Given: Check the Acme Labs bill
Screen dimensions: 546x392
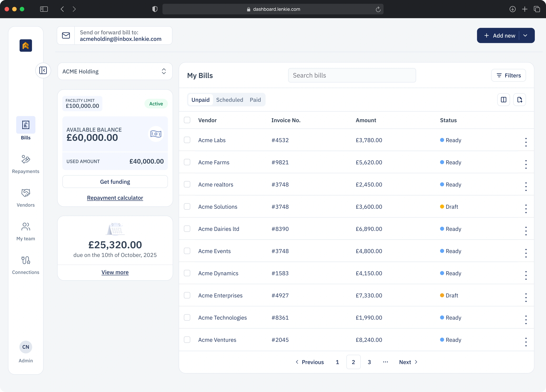Looking at the screenshot, I should (187, 140).
